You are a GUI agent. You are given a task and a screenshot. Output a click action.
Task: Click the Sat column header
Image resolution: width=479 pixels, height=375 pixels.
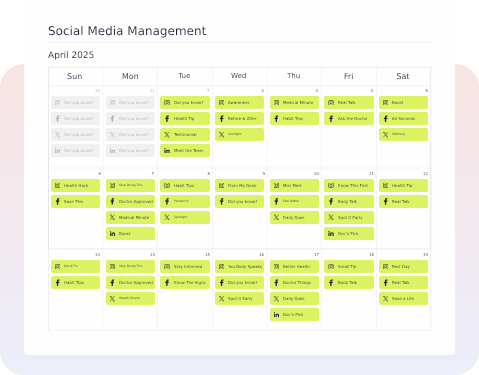point(403,76)
